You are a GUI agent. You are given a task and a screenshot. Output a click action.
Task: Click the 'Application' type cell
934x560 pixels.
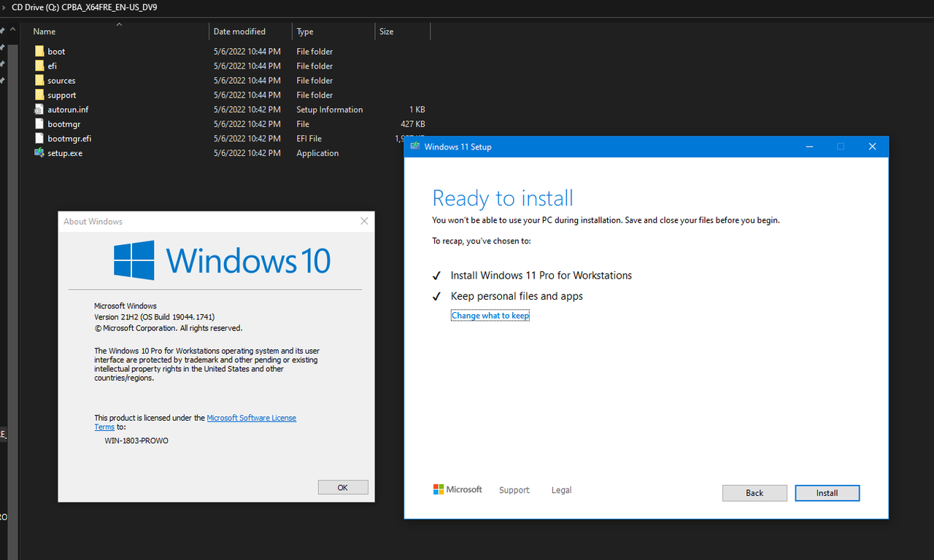317,153
